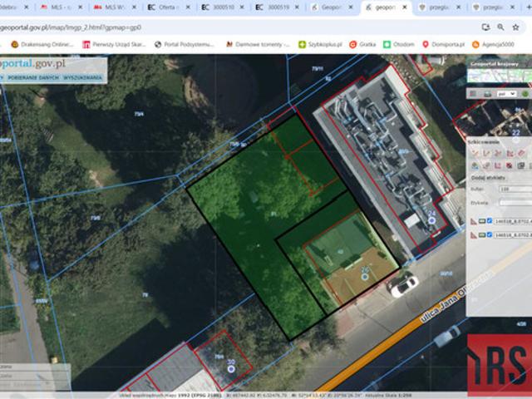This screenshot has height=399, width=532.
Task: Bookmark this page with the star icon
Action: tap(515, 27)
